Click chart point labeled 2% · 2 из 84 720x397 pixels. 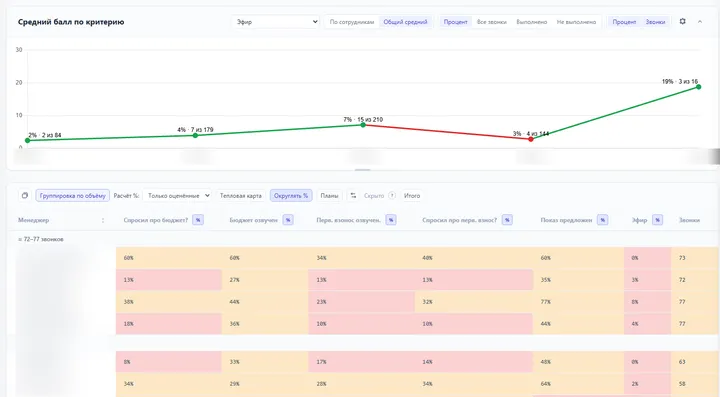point(28,140)
